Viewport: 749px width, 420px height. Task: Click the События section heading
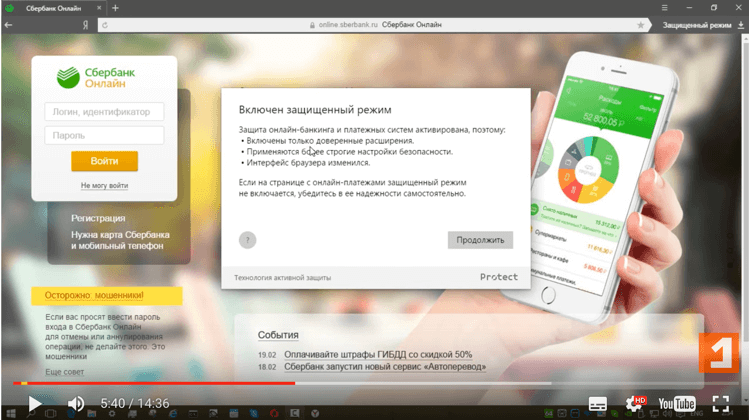coord(278,335)
